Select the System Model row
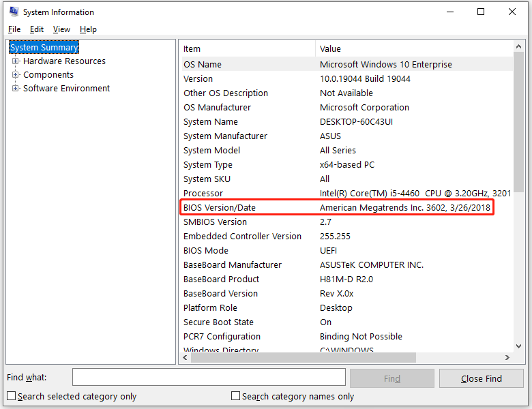532x409 pixels. coord(347,150)
